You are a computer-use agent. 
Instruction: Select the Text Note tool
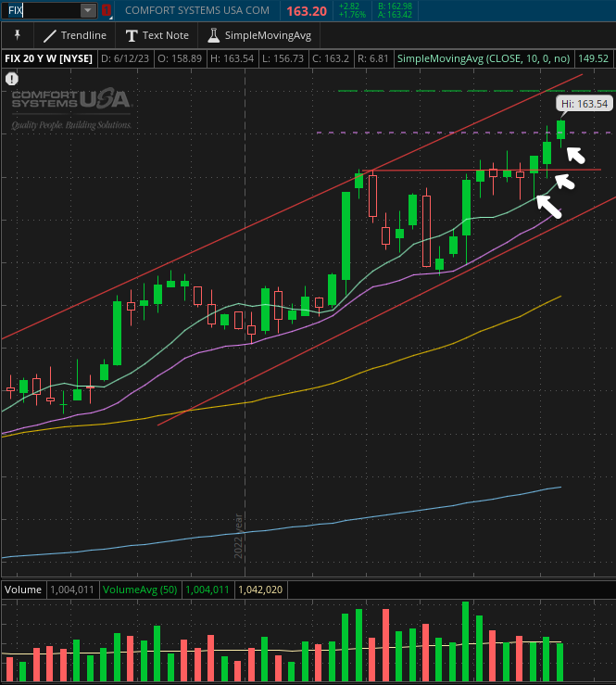[157, 35]
